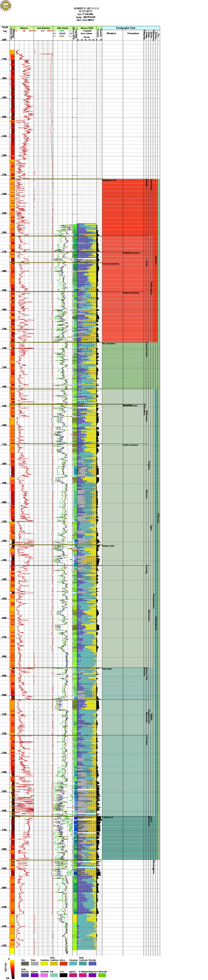The width and height of the screenshot is (208, 980).
Task: Click the Shaly Carbonate legend pattern
Action: (x=82, y=964)
